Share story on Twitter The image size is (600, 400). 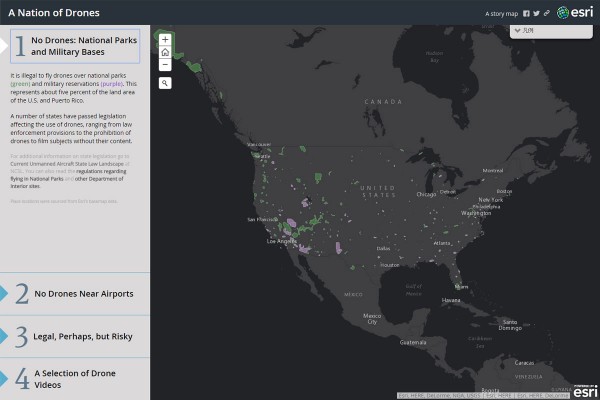[536, 13]
